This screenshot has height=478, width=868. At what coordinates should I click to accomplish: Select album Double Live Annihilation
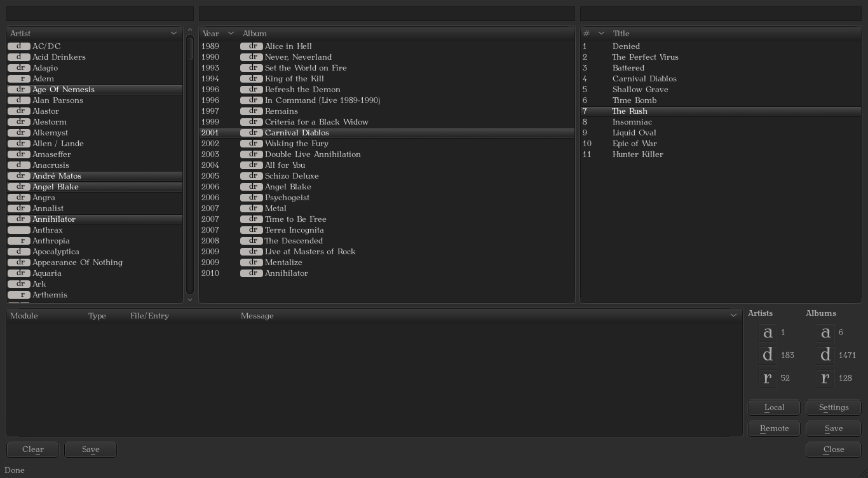[387, 154]
